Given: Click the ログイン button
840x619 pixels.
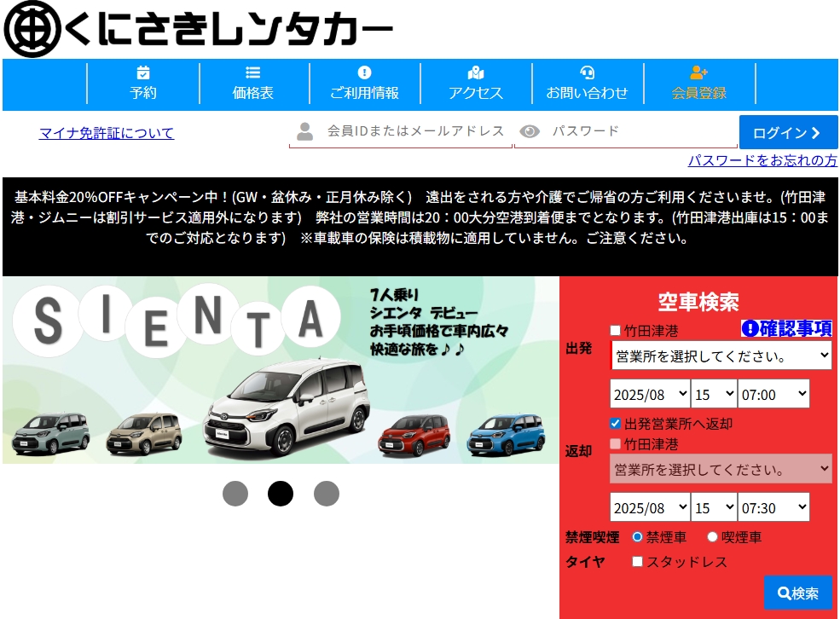Looking at the screenshot, I should 788,132.
